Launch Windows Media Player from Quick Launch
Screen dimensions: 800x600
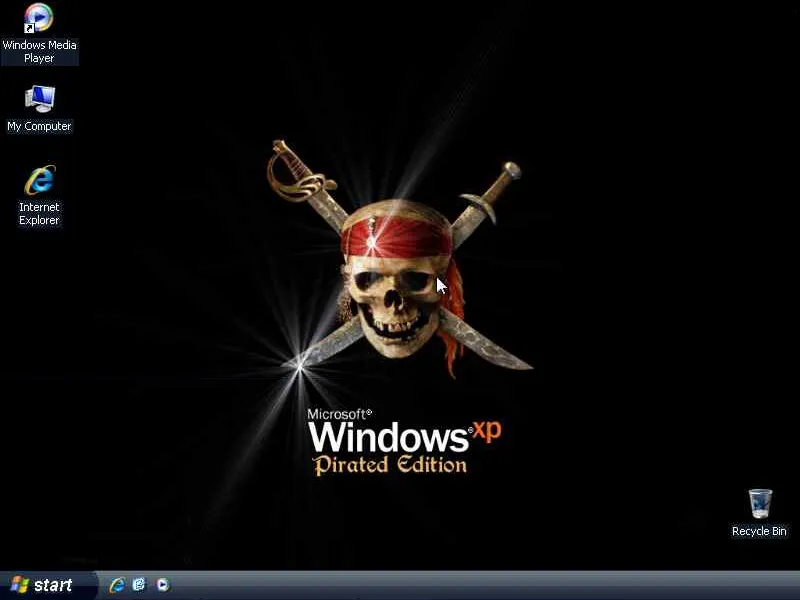(x=163, y=585)
